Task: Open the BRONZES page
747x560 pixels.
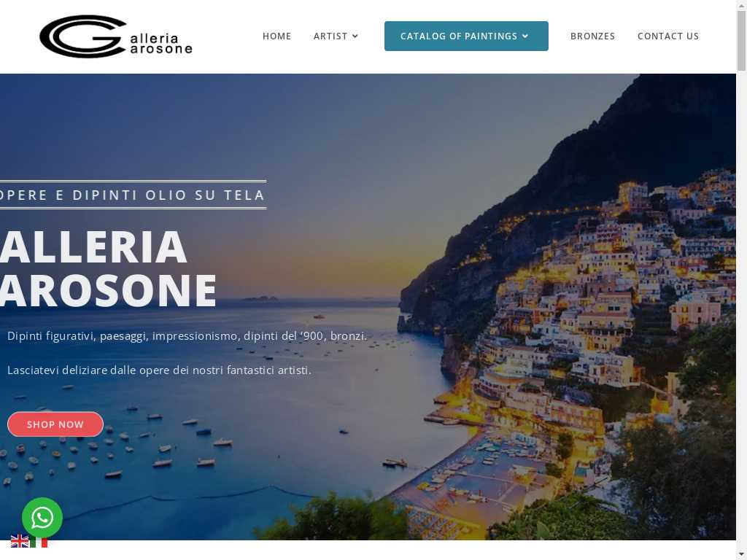Action: click(592, 36)
